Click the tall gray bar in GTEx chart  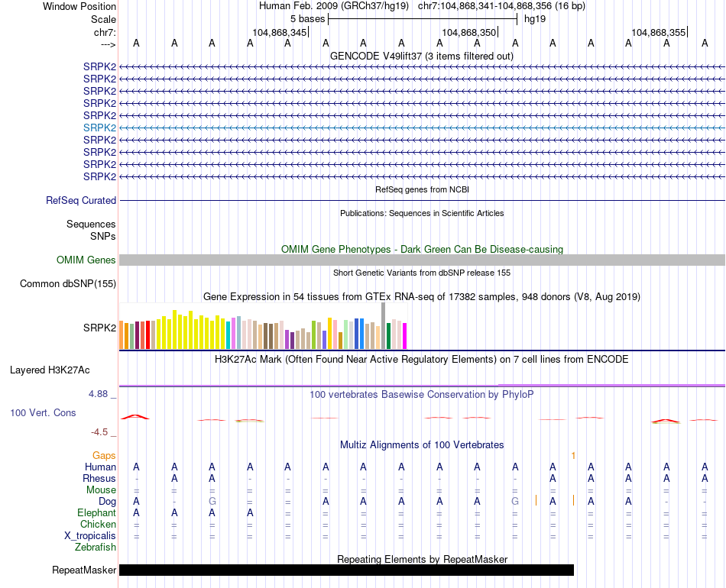[384, 325]
